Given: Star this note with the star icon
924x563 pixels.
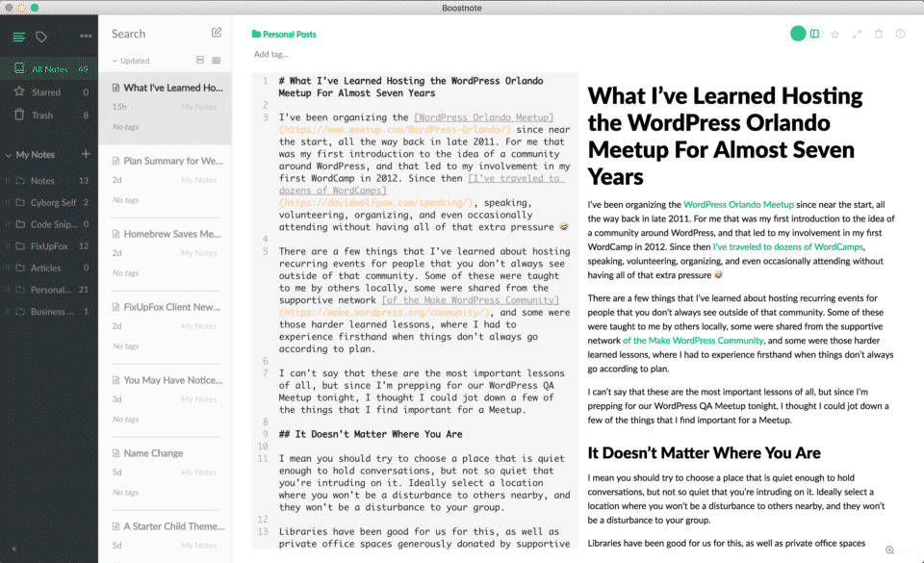Looking at the screenshot, I should tap(835, 34).
